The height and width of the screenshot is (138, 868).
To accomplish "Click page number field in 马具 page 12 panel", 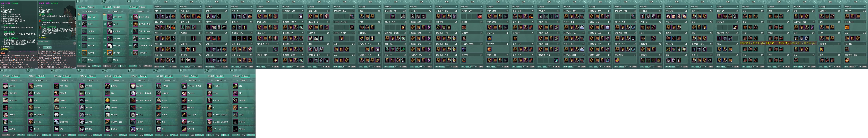I will (x=447, y=67).
